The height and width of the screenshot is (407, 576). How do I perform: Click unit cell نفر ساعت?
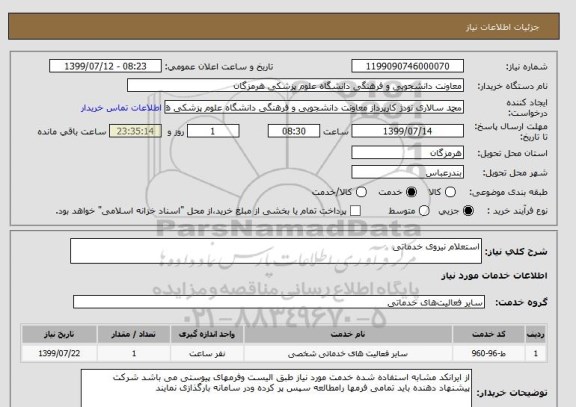207,354
